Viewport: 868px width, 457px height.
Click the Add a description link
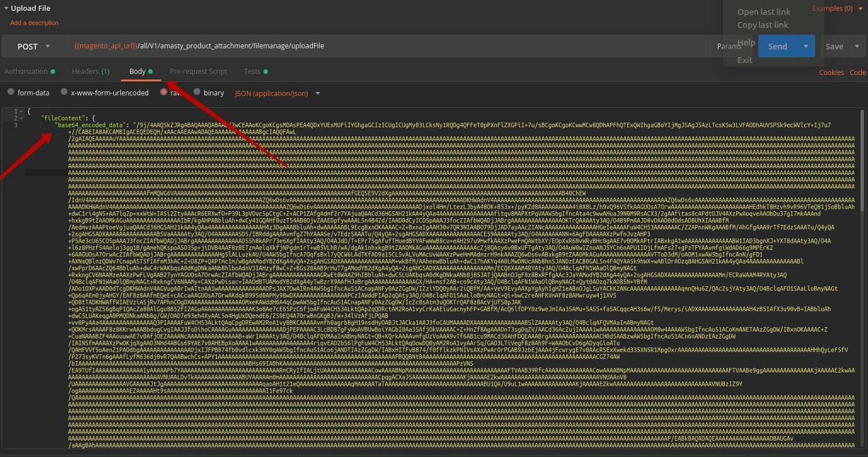click(x=34, y=23)
